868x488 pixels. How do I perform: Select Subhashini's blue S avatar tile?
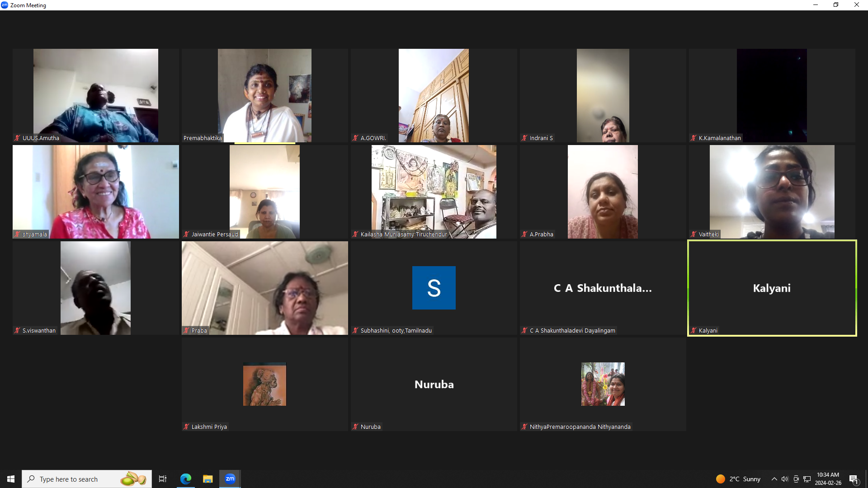point(434,288)
